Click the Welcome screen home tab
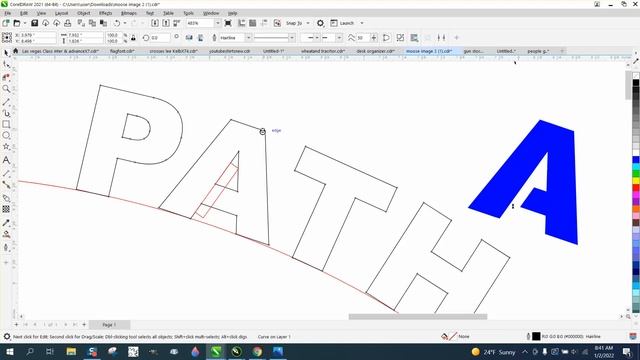The height and width of the screenshot is (360, 640). [16, 51]
